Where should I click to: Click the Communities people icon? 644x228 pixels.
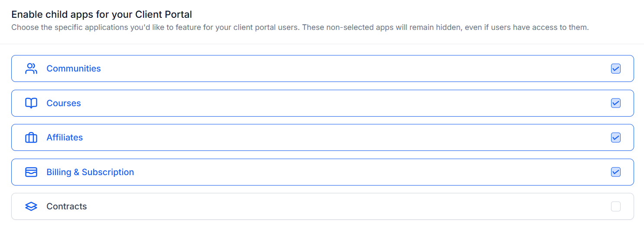pos(31,68)
